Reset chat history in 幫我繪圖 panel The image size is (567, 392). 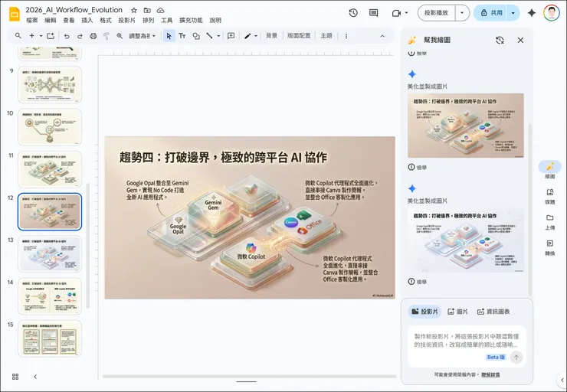(x=500, y=40)
